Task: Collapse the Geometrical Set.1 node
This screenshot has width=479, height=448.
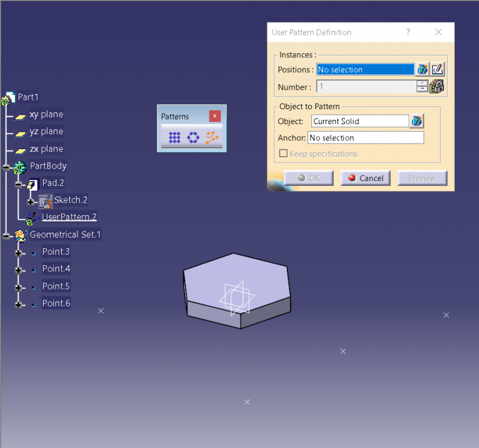Action: (6, 236)
